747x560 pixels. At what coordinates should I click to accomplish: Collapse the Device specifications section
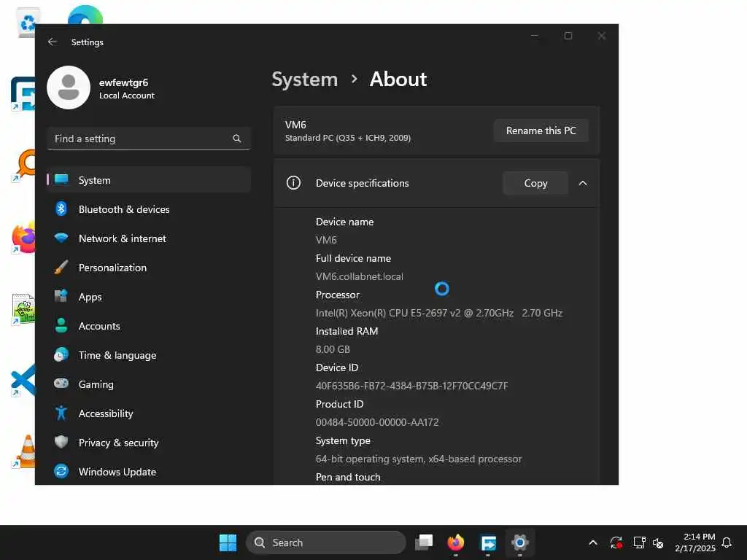tap(583, 183)
